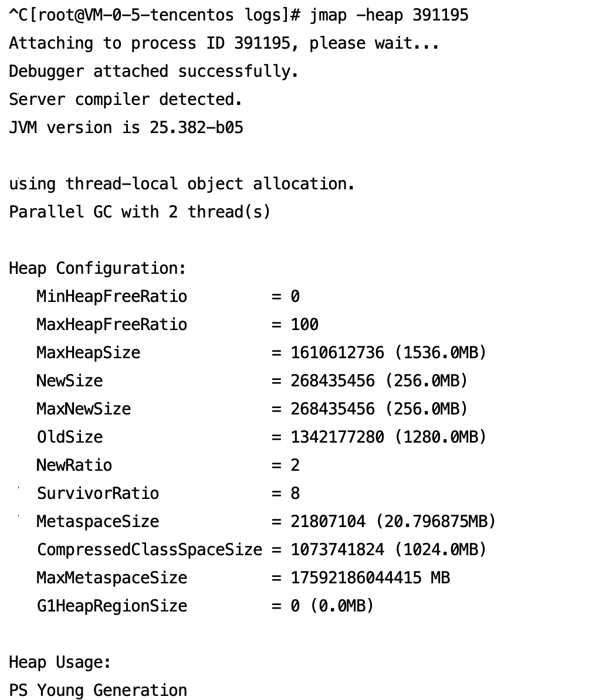Click the OldSize value 1342177280

tap(337, 437)
